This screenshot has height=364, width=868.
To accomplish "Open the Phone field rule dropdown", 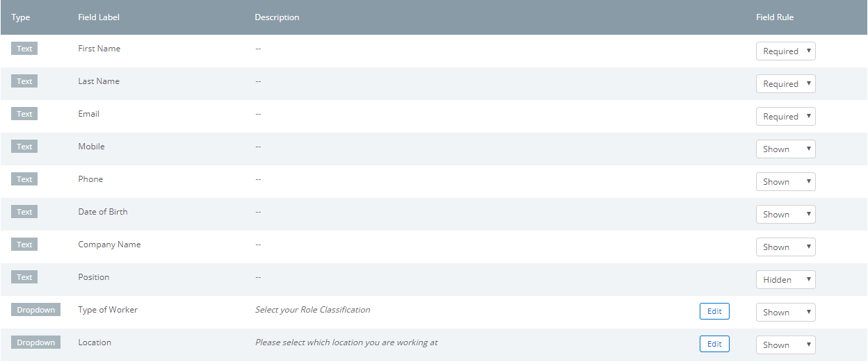I will tap(785, 182).
